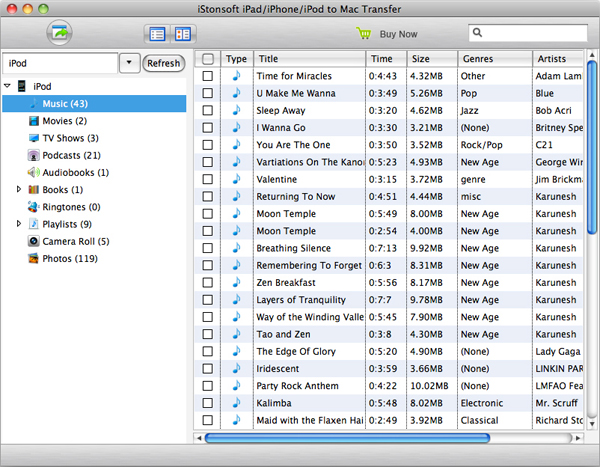Click music note icon for Valentine
The width and height of the screenshot is (600, 467).
pos(236,179)
